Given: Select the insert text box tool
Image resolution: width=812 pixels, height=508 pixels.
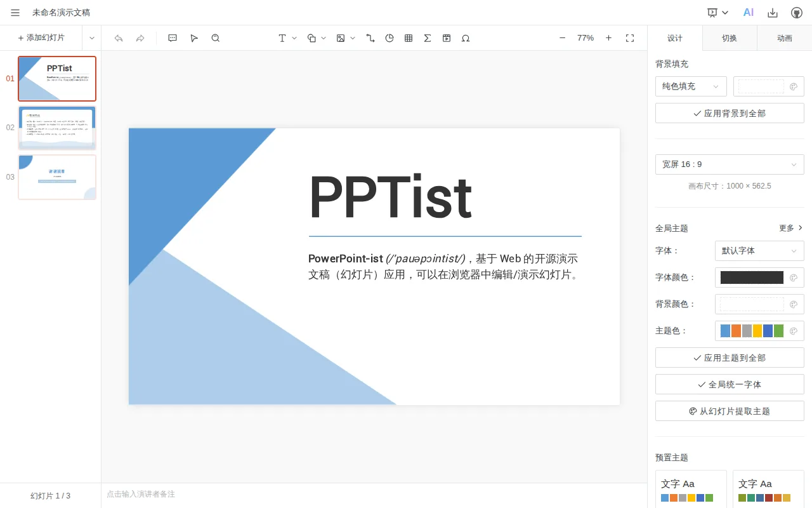Looking at the screenshot, I should pos(282,38).
